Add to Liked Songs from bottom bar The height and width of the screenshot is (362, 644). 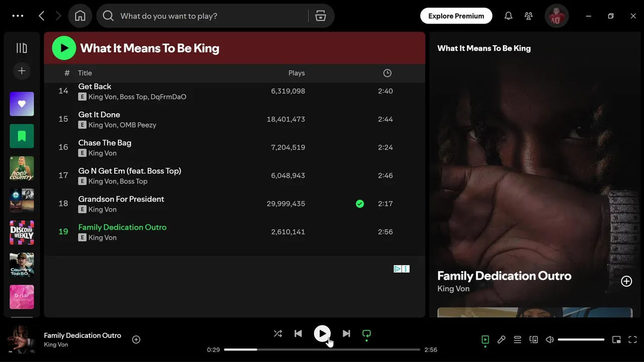(x=136, y=339)
